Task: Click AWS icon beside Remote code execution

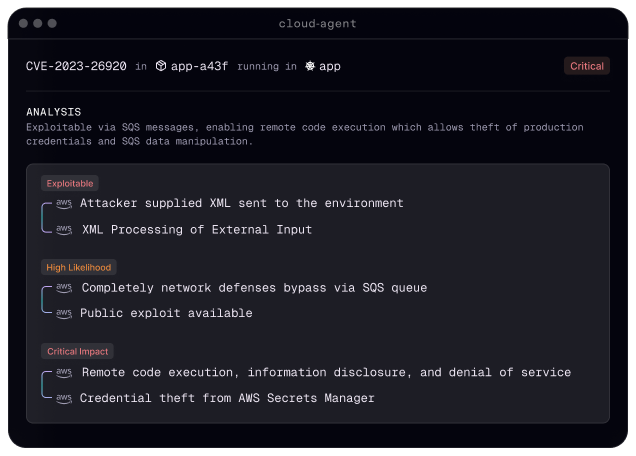Action: pos(64,372)
